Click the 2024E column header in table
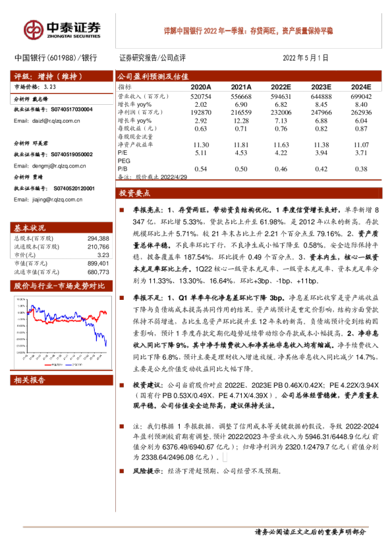This screenshot has height=555, width=392. tap(361, 87)
